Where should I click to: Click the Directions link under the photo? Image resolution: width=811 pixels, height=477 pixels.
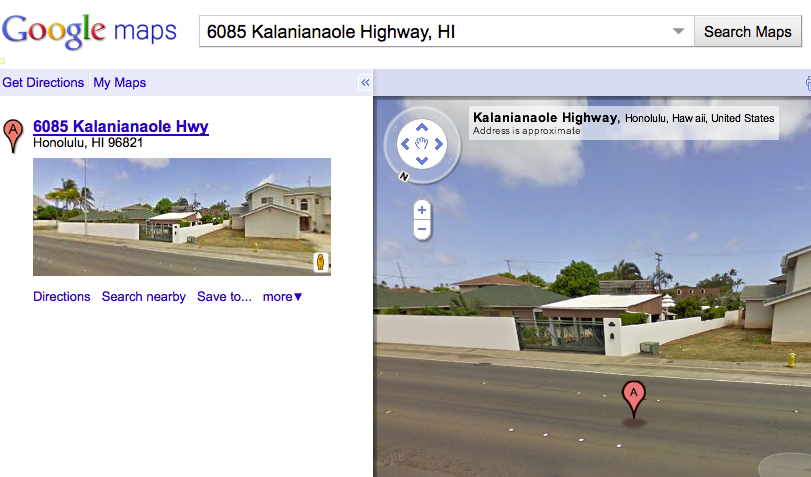[62, 296]
